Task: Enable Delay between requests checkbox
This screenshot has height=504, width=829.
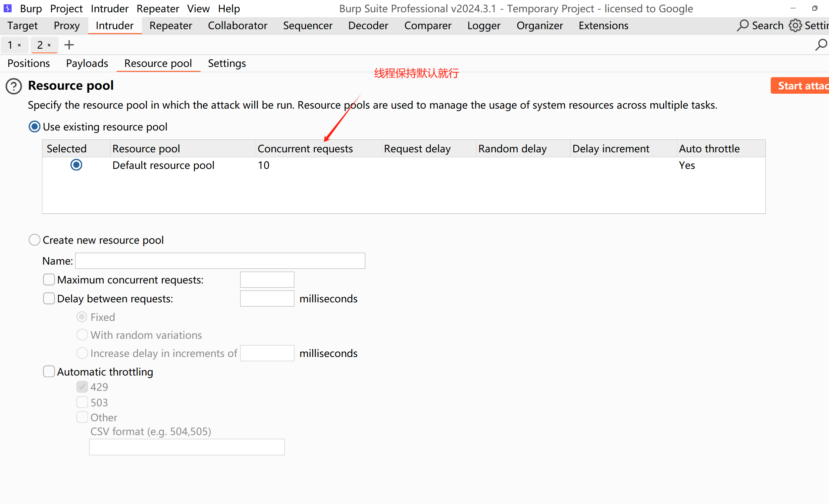Action: click(x=49, y=298)
